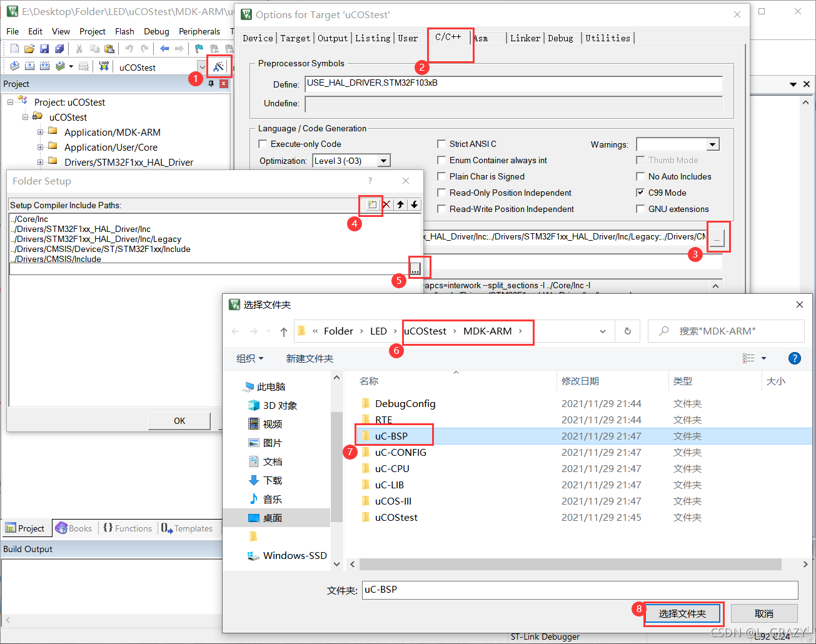Expand the Application/User/Core folder

click(41, 147)
